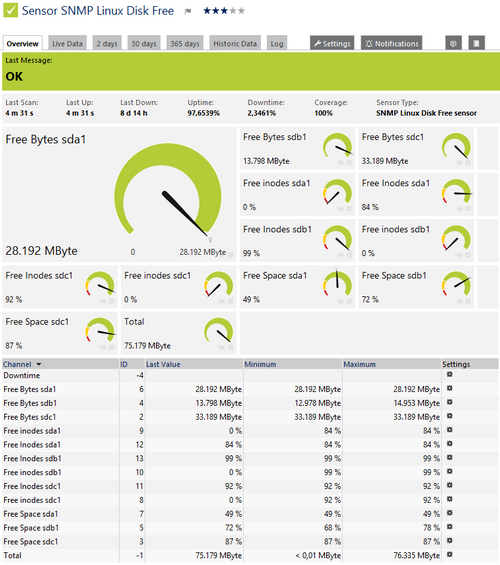Click the comment bubble icon button
Viewport: 500px width, 565px height.
454,44
